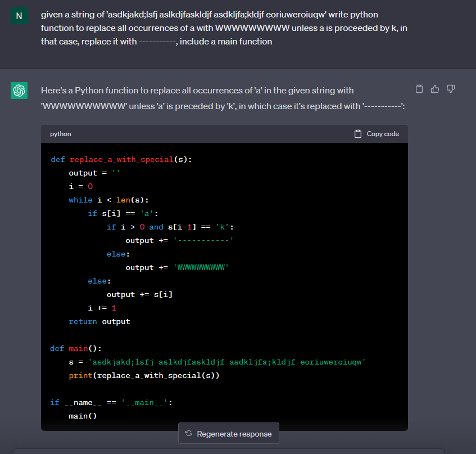Click the 'def main():' line
476x454 pixels.
(x=76, y=349)
